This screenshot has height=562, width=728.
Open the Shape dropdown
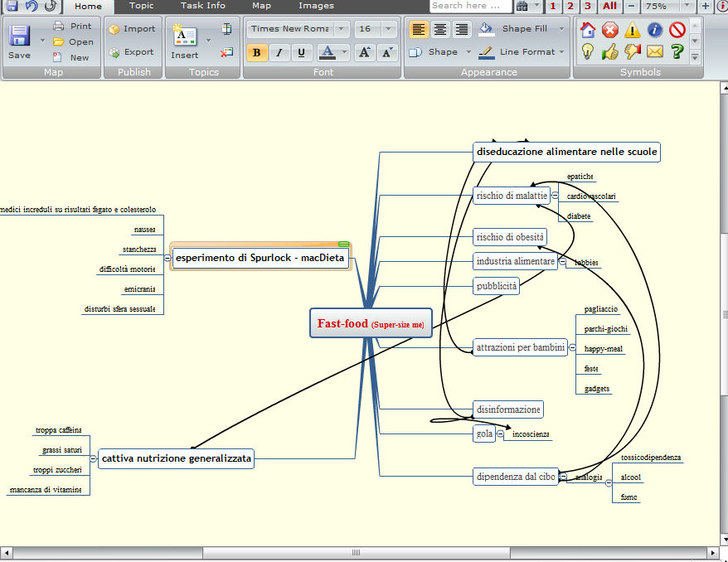click(x=468, y=52)
